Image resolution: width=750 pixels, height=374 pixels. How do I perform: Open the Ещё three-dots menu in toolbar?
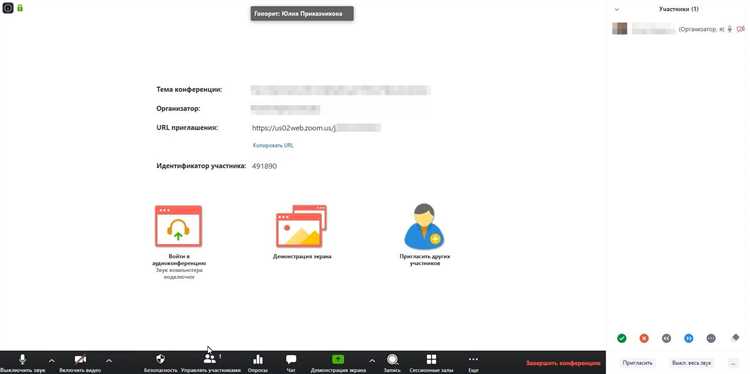click(x=473, y=359)
